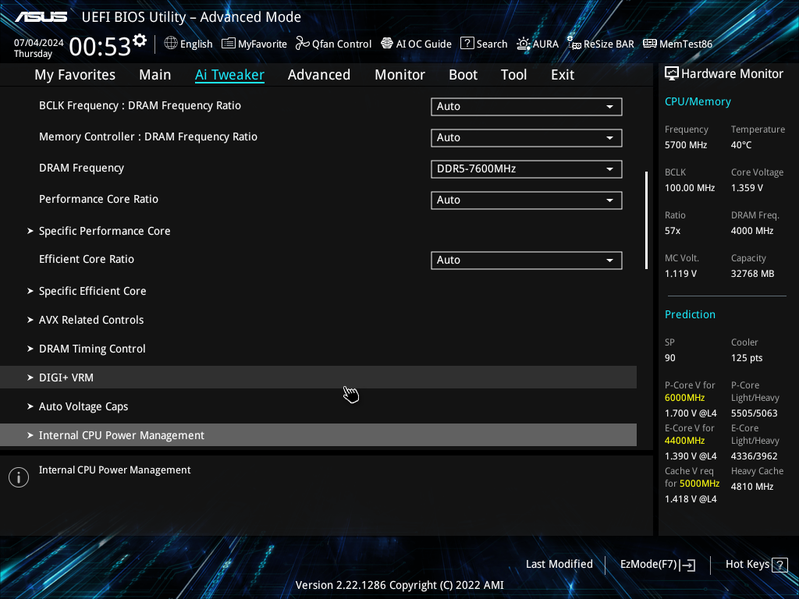
Task: Click the EzMode(F7) button
Action: pyautogui.click(x=657, y=564)
